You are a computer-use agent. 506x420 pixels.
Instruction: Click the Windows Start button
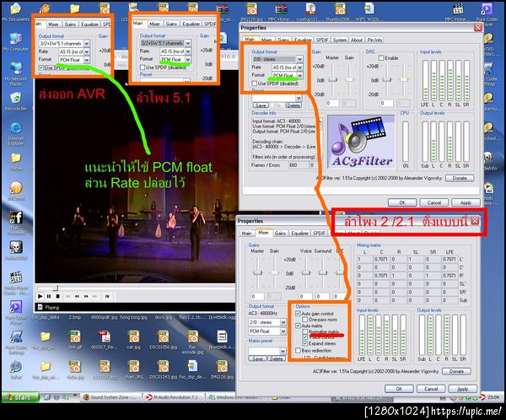(20, 397)
